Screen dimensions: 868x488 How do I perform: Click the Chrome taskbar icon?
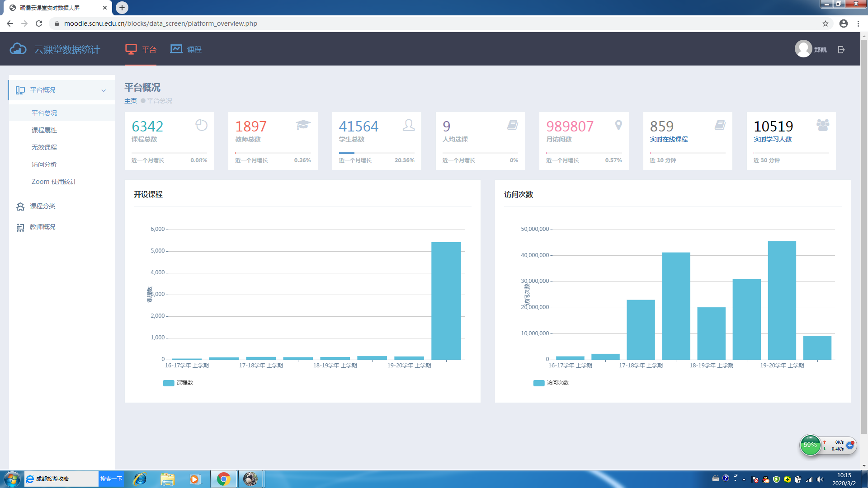click(x=223, y=479)
